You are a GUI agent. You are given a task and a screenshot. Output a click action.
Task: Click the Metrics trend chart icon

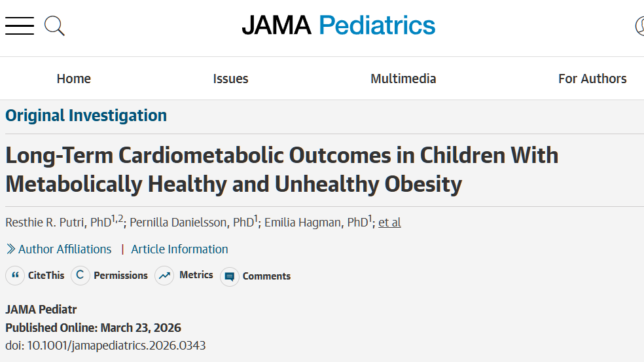pos(164,276)
